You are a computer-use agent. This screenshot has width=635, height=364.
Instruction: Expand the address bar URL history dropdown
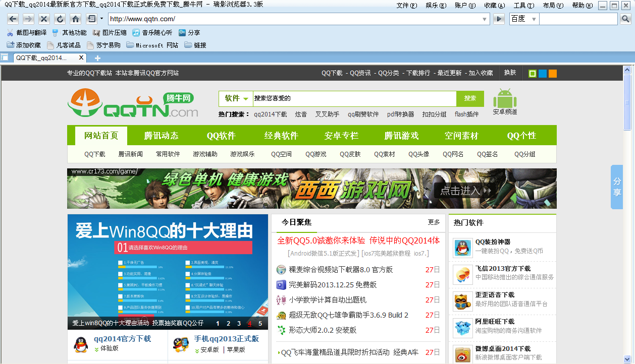pyautogui.click(x=485, y=19)
